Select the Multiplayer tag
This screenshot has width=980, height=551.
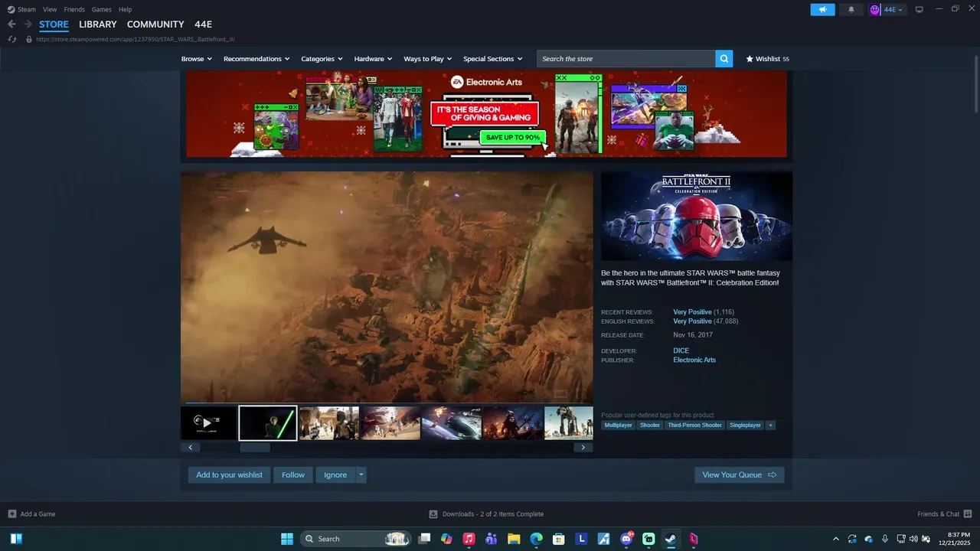(x=619, y=425)
